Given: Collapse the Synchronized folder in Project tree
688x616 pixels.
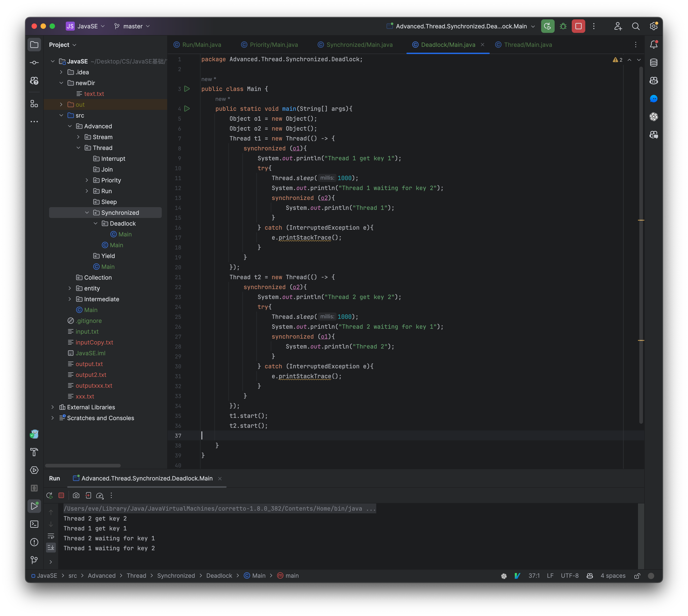Looking at the screenshot, I should point(87,213).
